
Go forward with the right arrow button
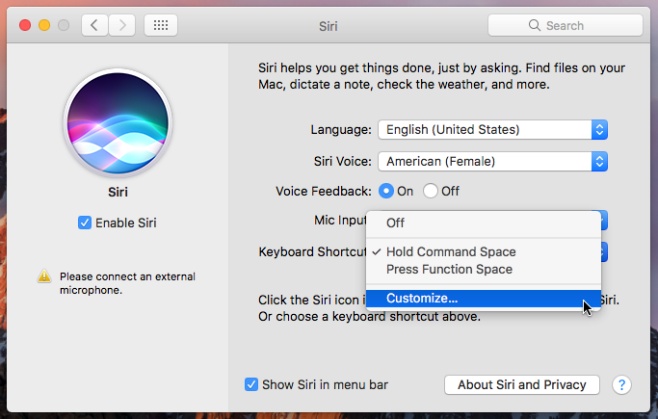click(x=122, y=26)
